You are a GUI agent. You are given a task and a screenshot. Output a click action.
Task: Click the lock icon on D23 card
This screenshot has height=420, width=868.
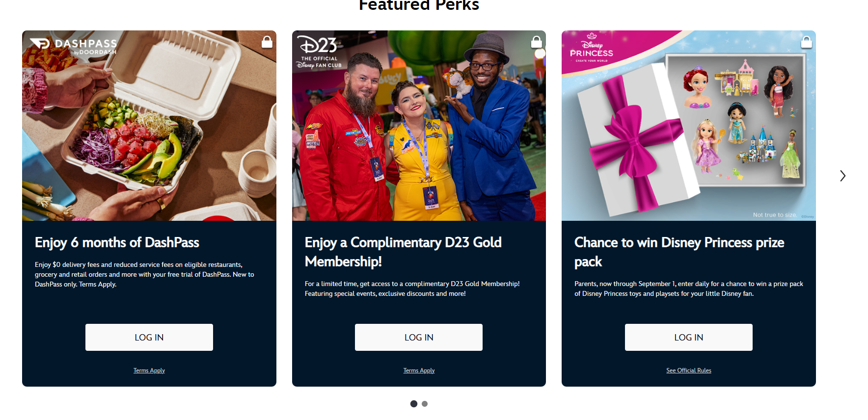(x=536, y=42)
